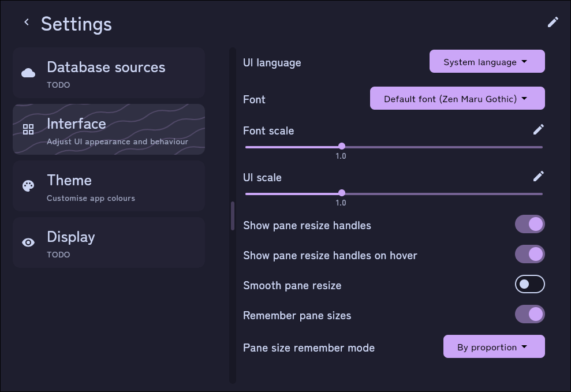
Task: Disable Show pane resize handles toggle
Action: click(x=530, y=224)
